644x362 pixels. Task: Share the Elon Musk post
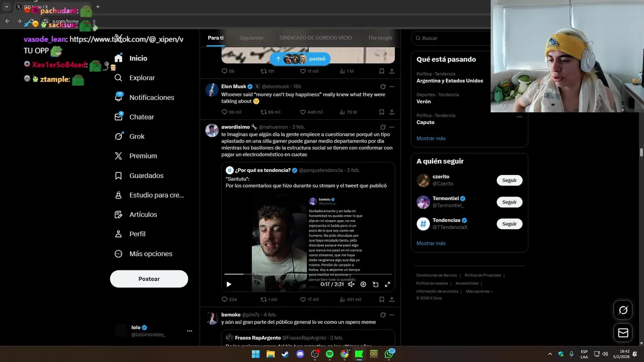coord(392,112)
